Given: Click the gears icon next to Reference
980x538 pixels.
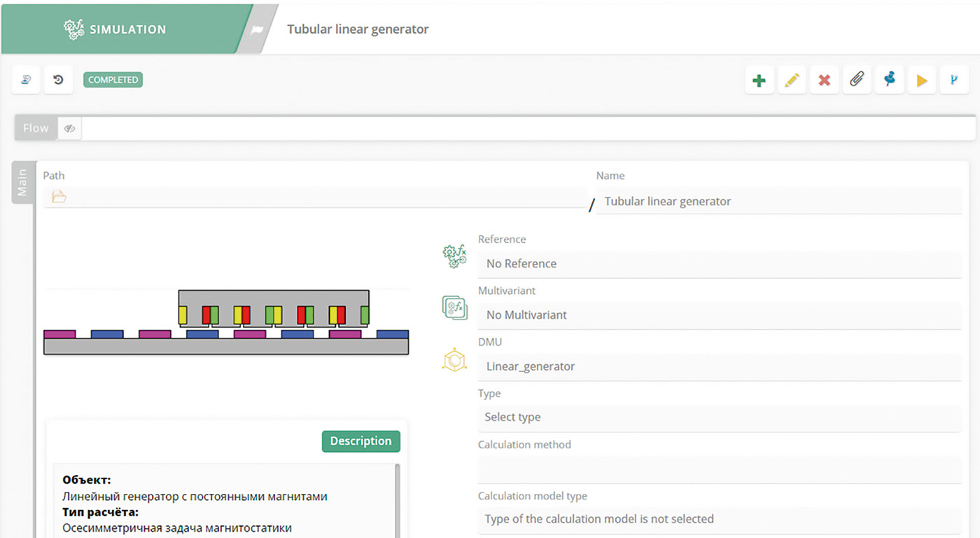Looking at the screenshot, I should (x=455, y=256).
